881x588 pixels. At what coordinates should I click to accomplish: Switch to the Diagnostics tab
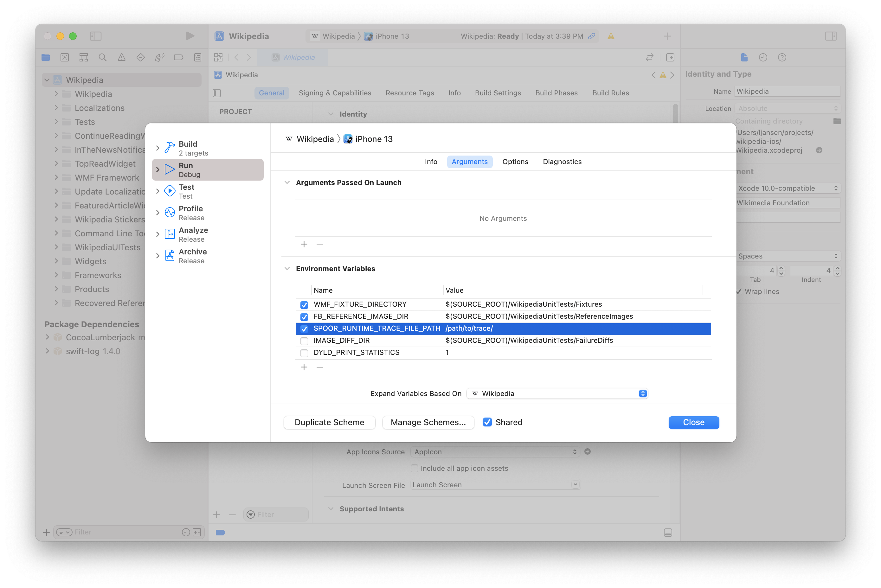(562, 162)
